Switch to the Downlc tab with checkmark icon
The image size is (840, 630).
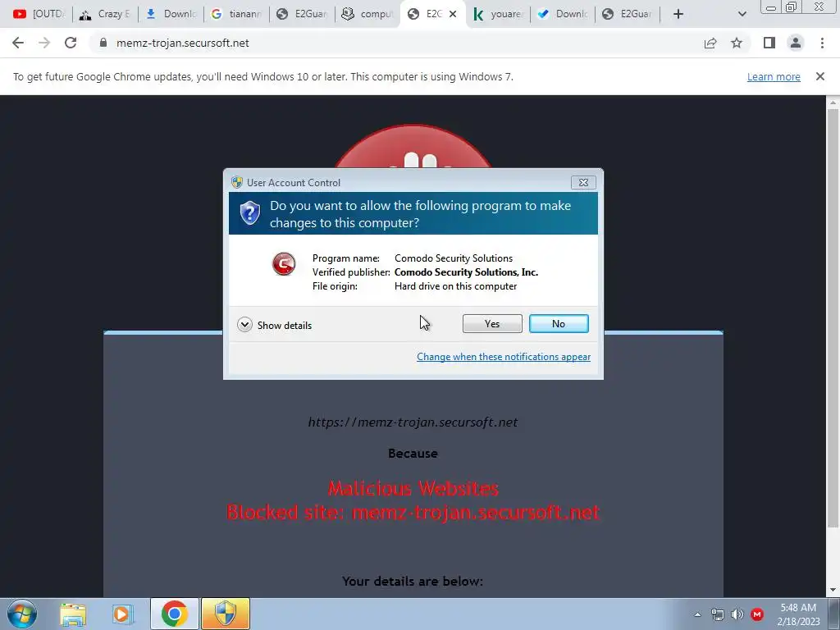(564, 14)
